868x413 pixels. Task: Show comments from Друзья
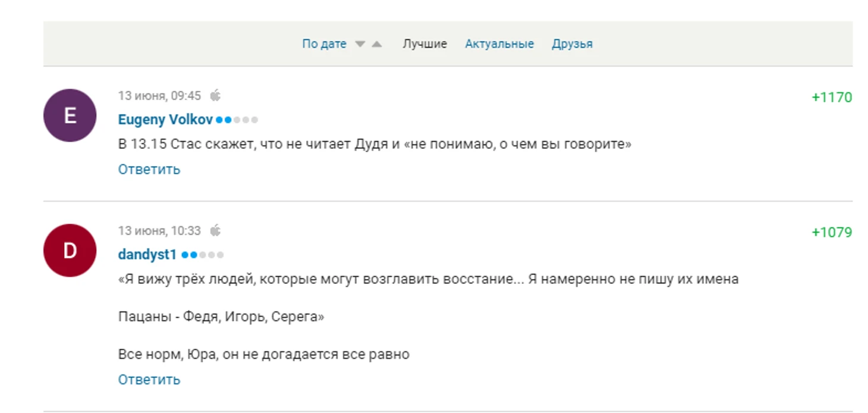572,44
